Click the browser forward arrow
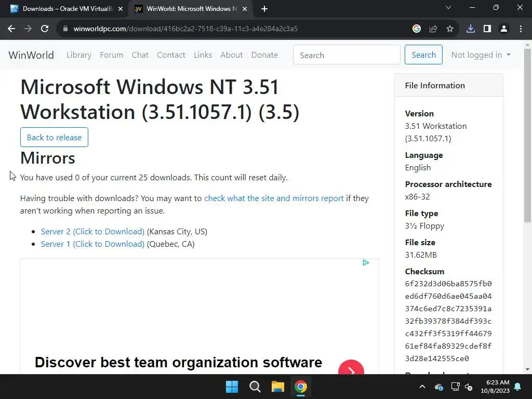The width and height of the screenshot is (532, 399). tap(28, 29)
